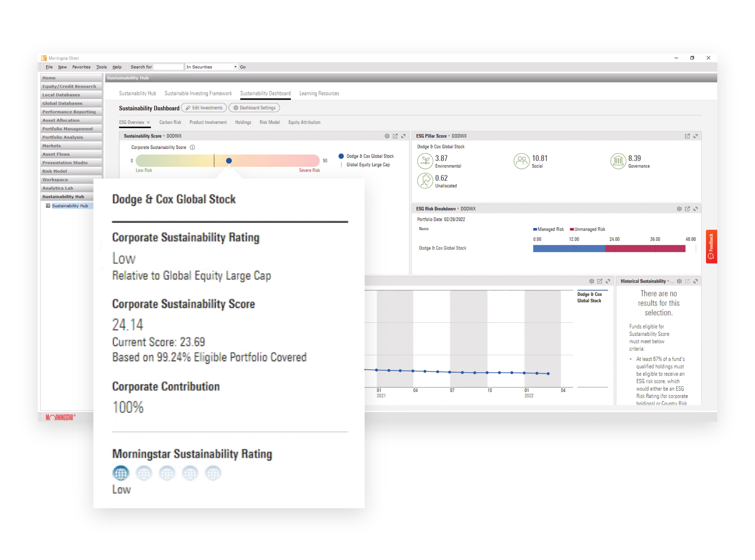Image resolution: width=755 pixels, height=560 pixels.
Task: Expand the ESG Pillar Score panel
Action: (695, 136)
